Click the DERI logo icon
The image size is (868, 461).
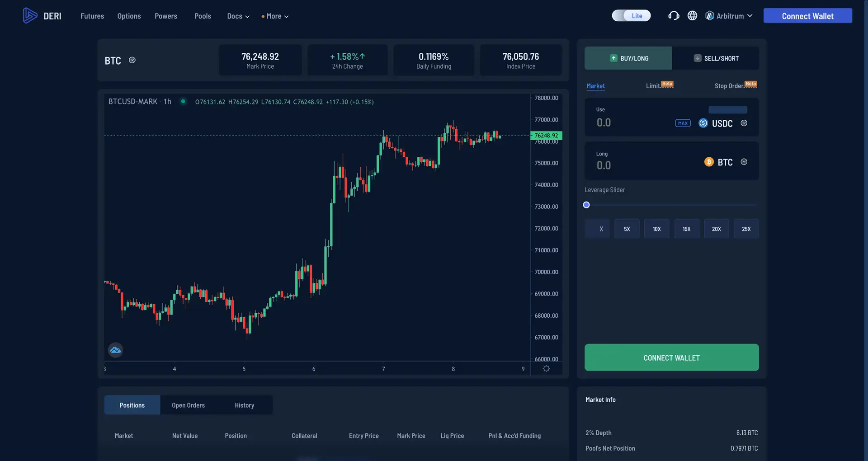(30, 16)
